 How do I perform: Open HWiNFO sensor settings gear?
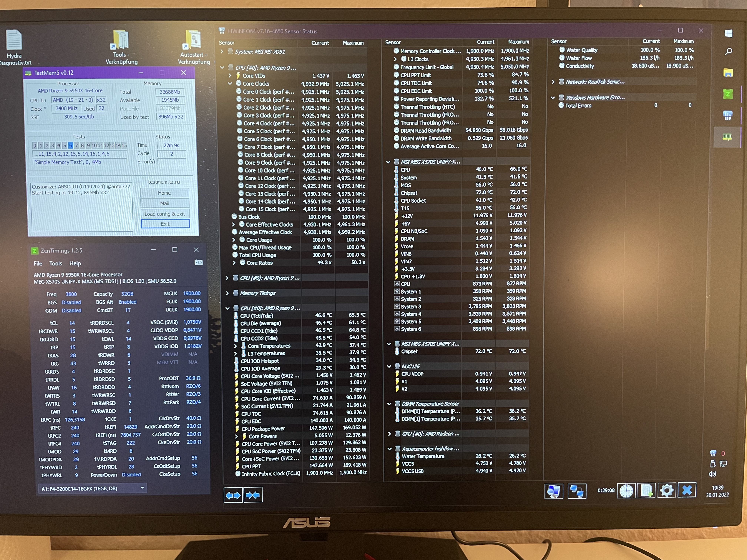667,490
